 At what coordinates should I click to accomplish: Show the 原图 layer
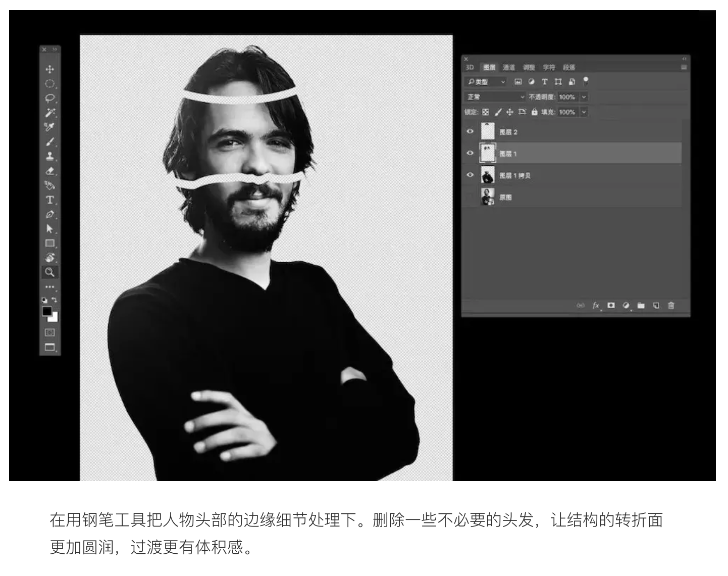click(470, 197)
